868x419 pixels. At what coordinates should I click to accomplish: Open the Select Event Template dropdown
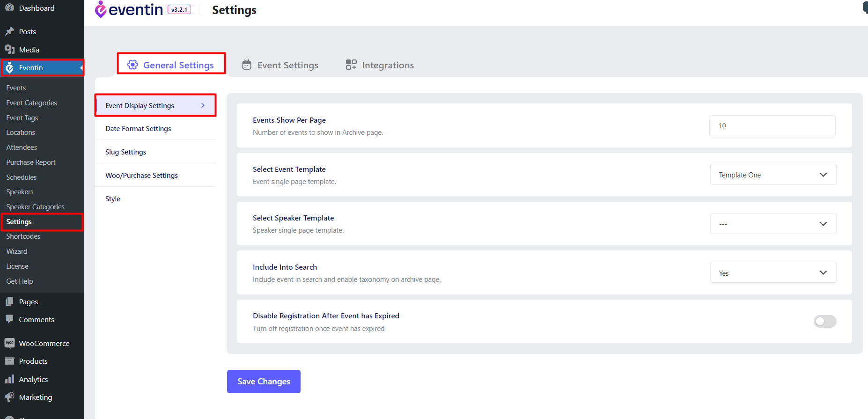tap(773, 175)
